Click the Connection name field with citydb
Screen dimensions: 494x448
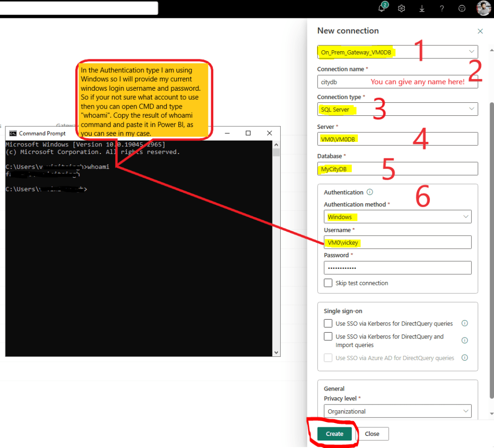click(398, 82)
